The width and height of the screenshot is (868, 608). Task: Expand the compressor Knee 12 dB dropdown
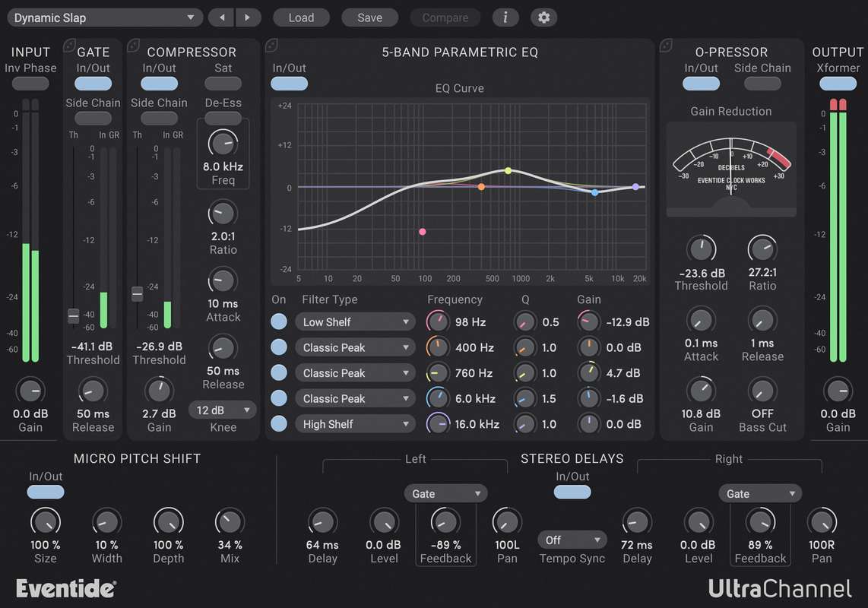click(x=223, y=410)
